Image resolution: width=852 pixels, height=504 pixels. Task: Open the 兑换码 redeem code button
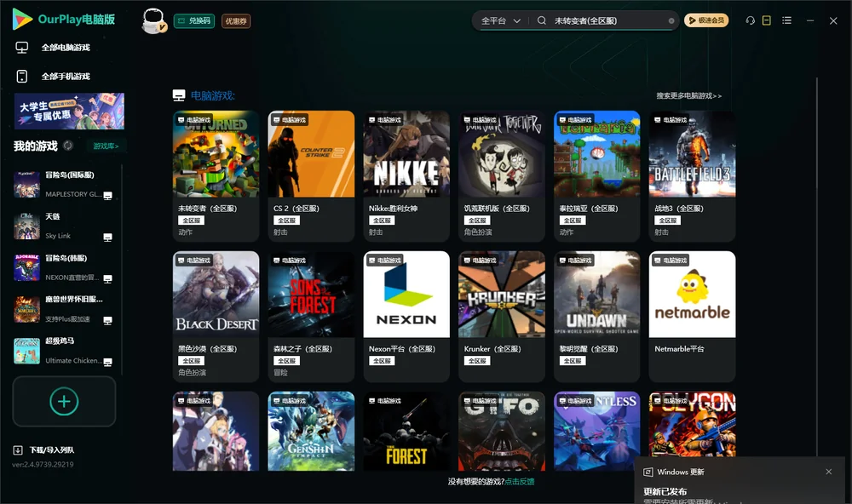pos(194,20)
